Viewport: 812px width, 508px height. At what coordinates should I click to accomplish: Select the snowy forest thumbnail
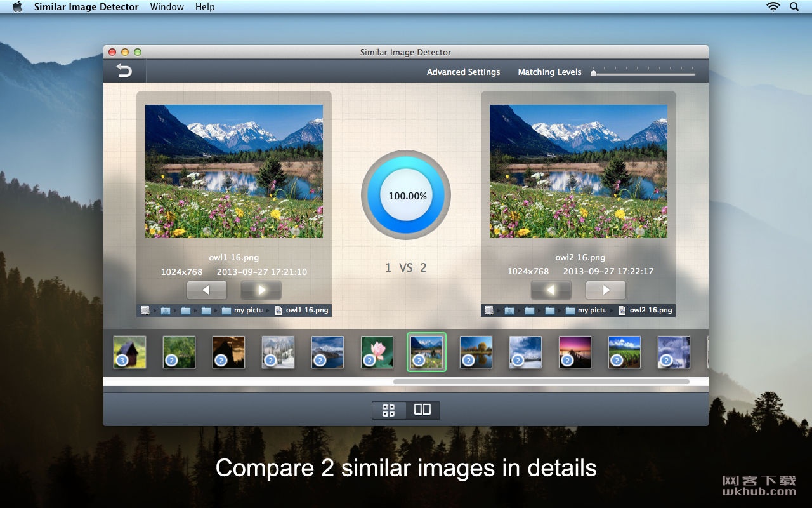pyautogui.click(x=278, y=352)
